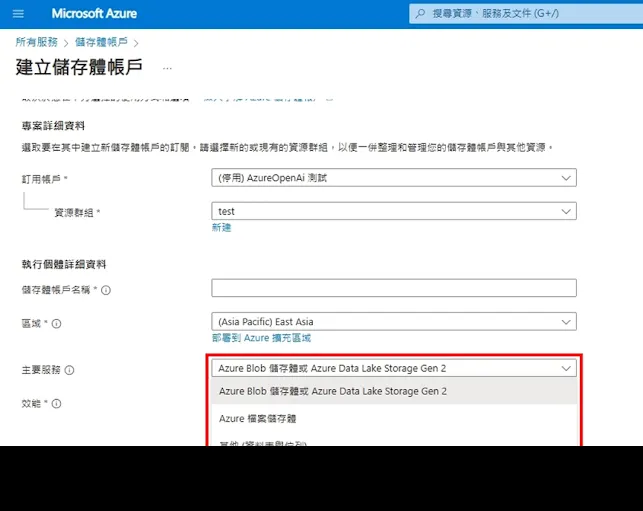
Task: Open the ellipsis menu beside page title
Action: [x=167, y=68]
